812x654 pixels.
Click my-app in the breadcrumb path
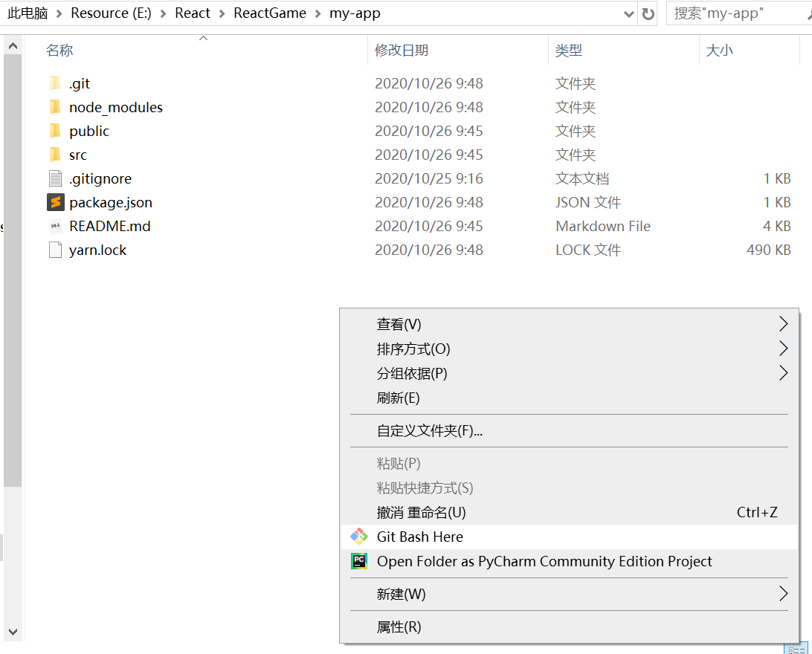(x=355, y=13)
